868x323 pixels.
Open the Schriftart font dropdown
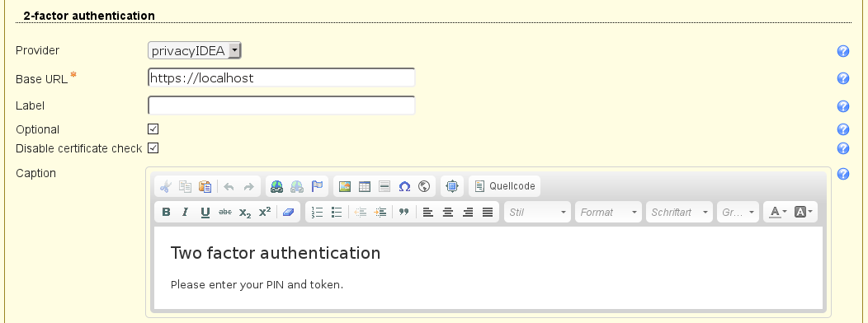coord(679,212)
